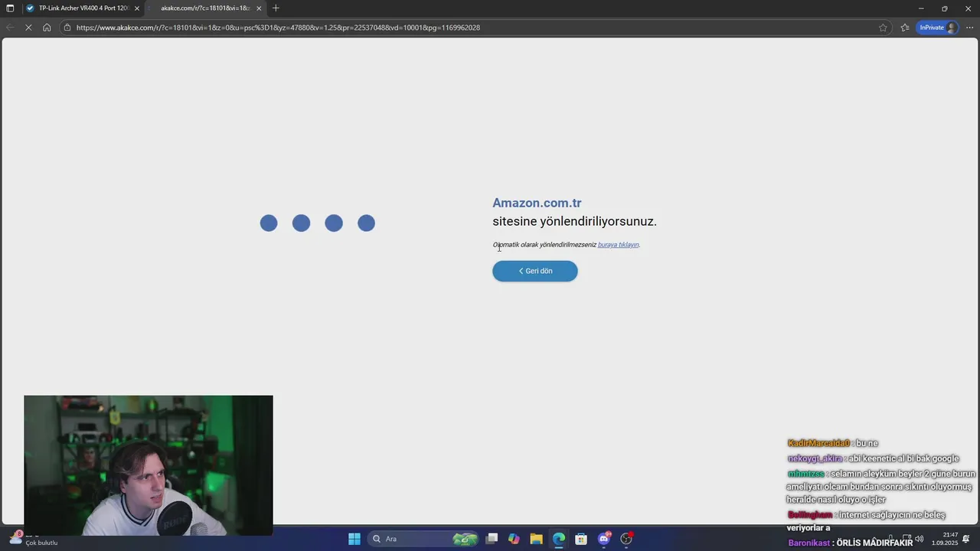Open the Windows Start menu
980x551 pixels.
click(x=354, y=539)
